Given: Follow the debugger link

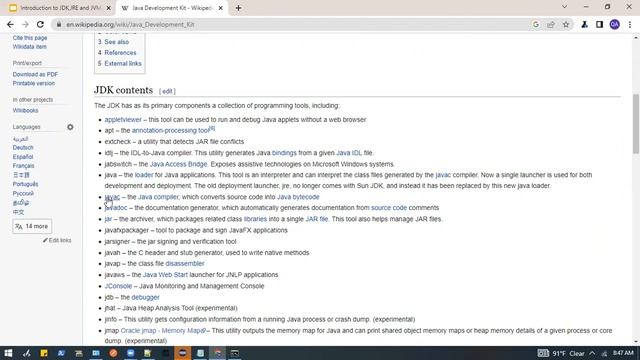Looking at the screenshot, I should point(145,298).
